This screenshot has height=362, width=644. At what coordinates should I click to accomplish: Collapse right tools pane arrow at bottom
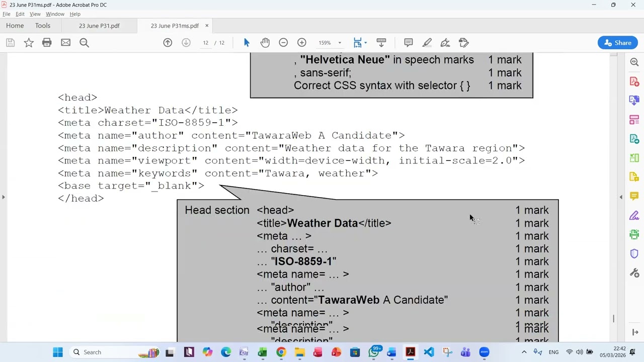(634, 332)
